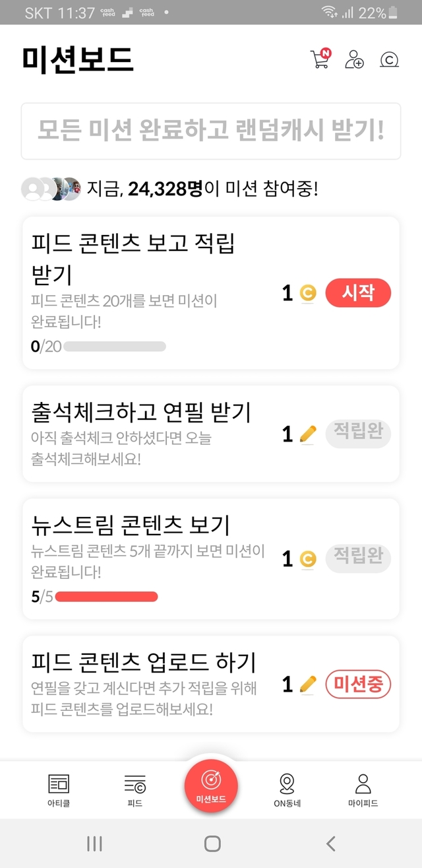Open the shopping cart icon
Screen dimensions: 422x868
point(320,59)
